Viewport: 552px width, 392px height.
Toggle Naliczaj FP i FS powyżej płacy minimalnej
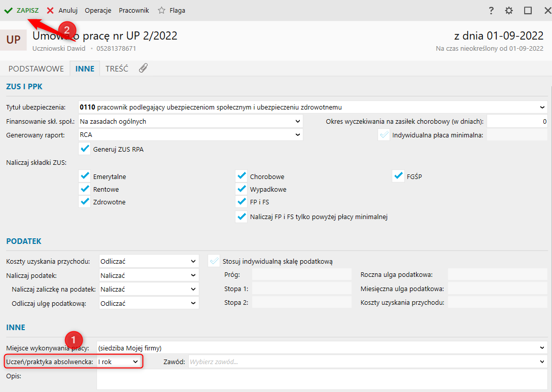[241, 217]
